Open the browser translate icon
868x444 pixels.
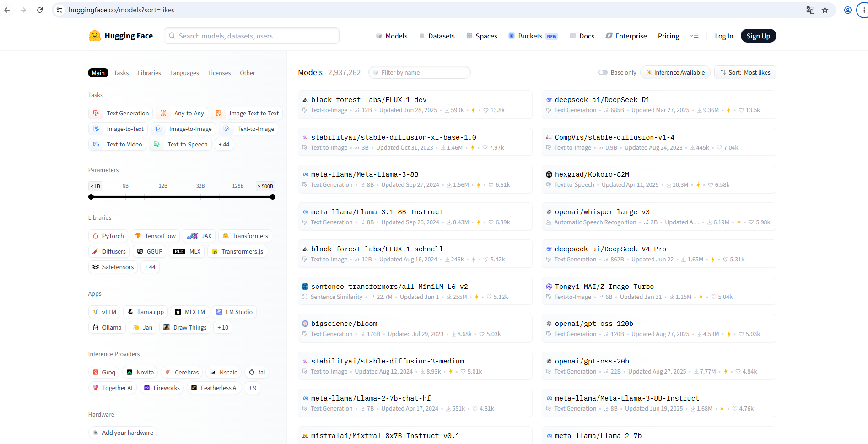(810, 10)
